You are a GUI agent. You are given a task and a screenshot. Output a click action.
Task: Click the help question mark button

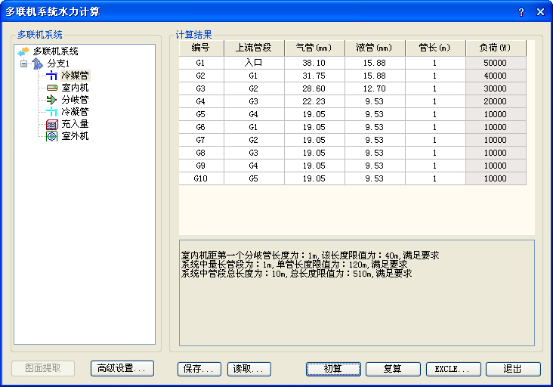pos(521,12)
